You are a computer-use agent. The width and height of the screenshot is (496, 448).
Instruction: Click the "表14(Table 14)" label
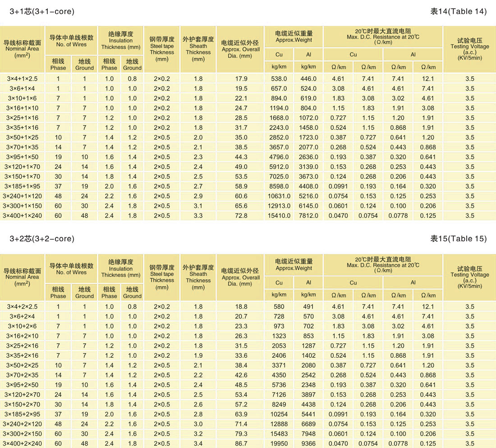click(459, 11)
